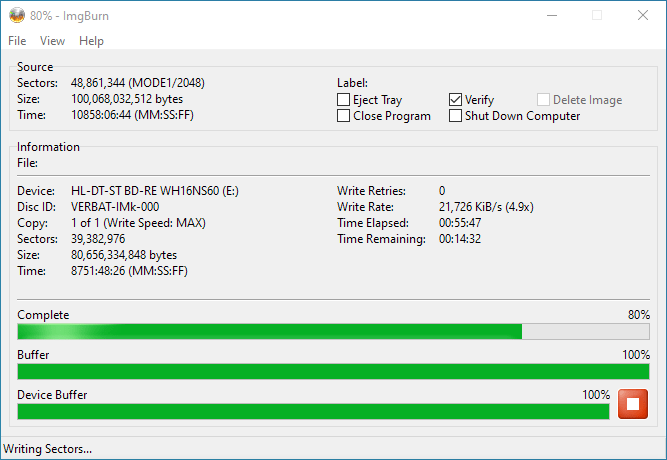The image size is (667, 460).
Task: Click Time Remaining value 00:14:32
Action: [x=460, y=239]
